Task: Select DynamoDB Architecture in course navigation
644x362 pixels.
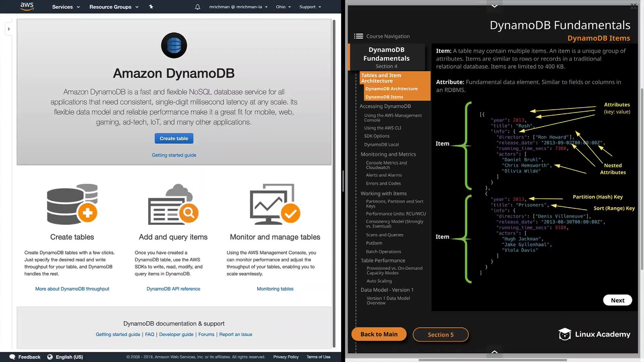Action: (391, 89)
